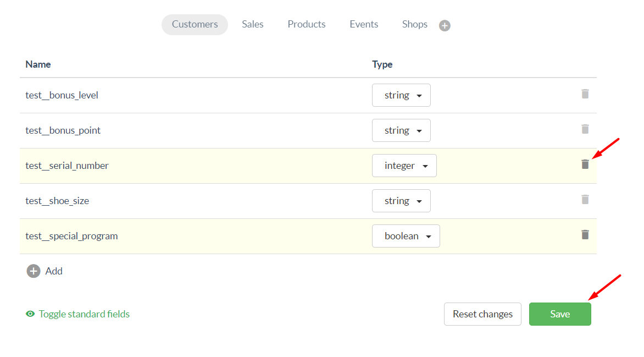Toggle standard fields visibility

(x=84, y=314)
